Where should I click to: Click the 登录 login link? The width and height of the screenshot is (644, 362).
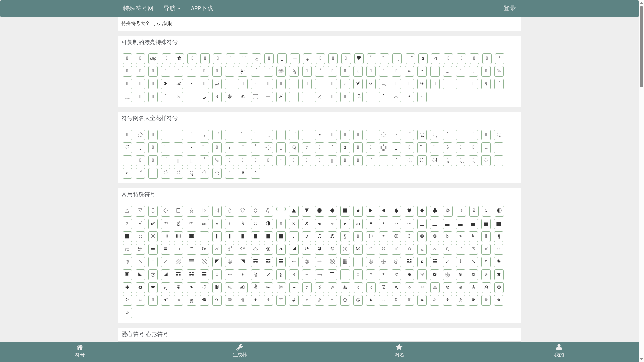tap(509, 8)
